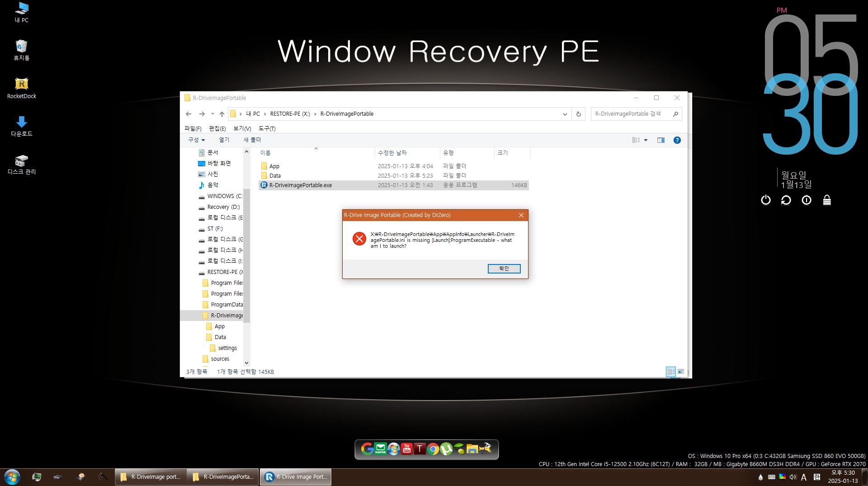Click the restart icon under clock

click(786, 200)
